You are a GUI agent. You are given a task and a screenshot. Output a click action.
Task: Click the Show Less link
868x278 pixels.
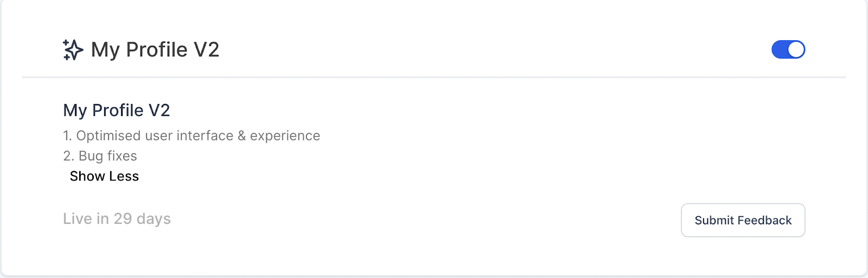point(104,176)
